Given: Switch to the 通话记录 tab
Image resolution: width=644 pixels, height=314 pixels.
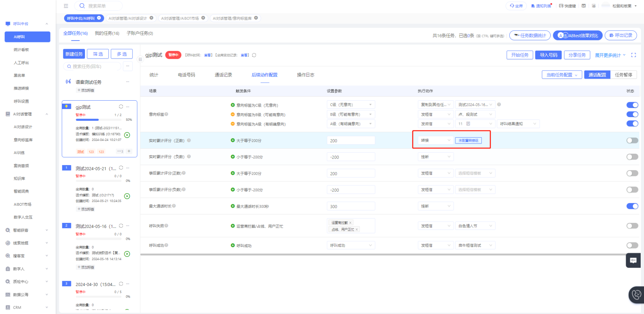Looking at the screenshot, I should (223, 75).
